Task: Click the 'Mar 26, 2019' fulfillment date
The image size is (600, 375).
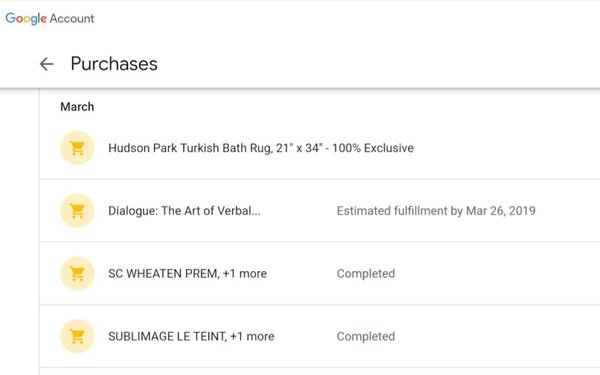Action: point(501,211)
